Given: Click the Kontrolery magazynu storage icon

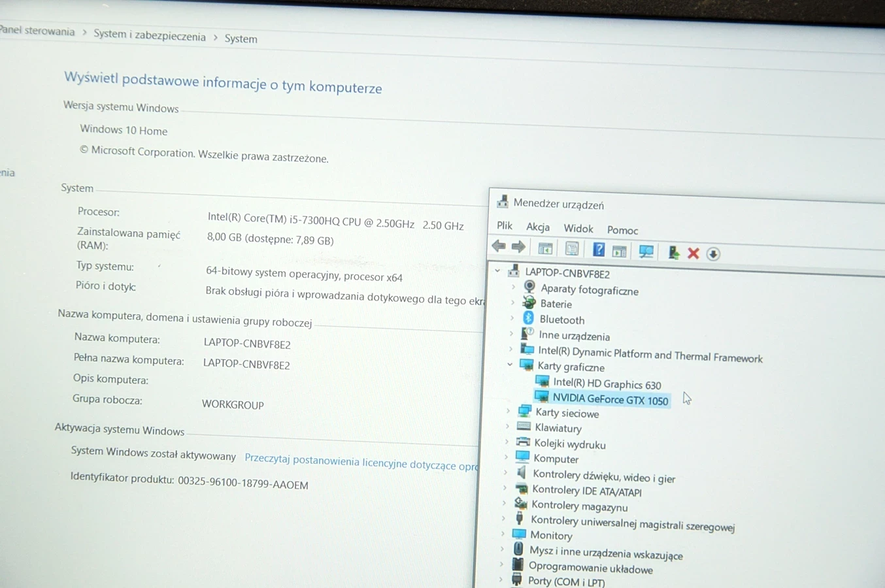Looking at the screenshot, I should coord(520,503).
